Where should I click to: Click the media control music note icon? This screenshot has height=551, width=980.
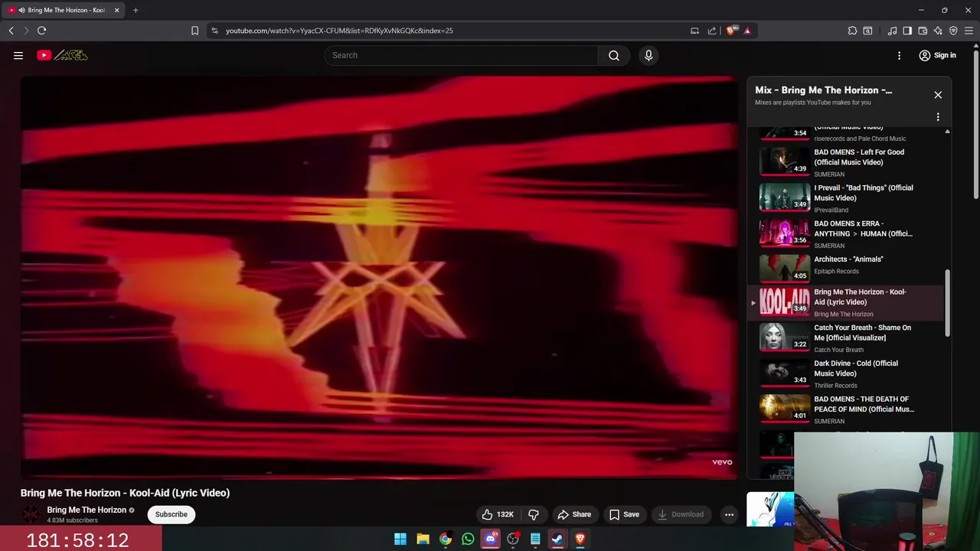[x=892, y=31]
